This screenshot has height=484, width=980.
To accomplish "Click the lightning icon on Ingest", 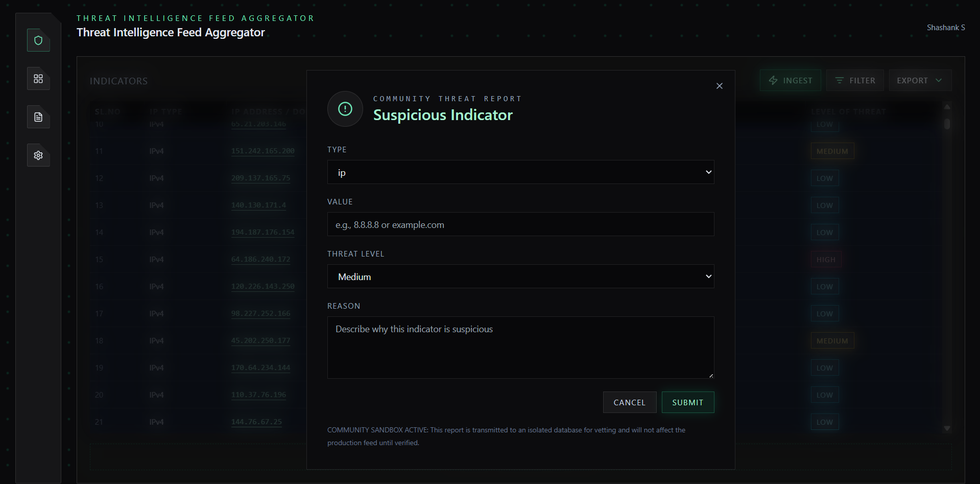I will [x=773, y=80].
